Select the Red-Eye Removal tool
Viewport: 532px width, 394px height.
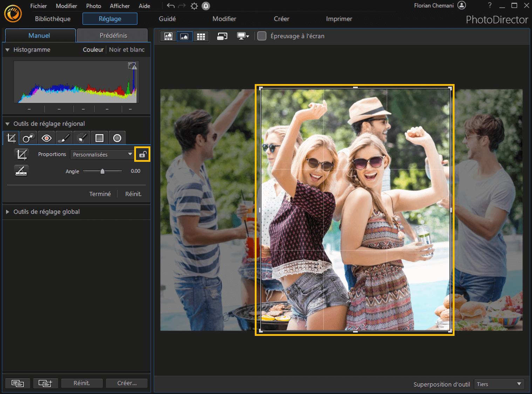tap(46, 138)
